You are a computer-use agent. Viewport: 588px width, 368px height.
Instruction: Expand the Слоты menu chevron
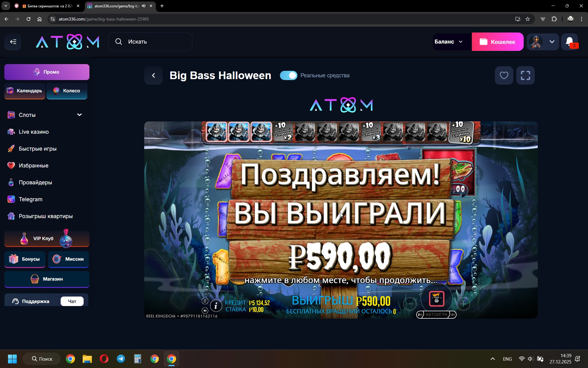[79, 115]
